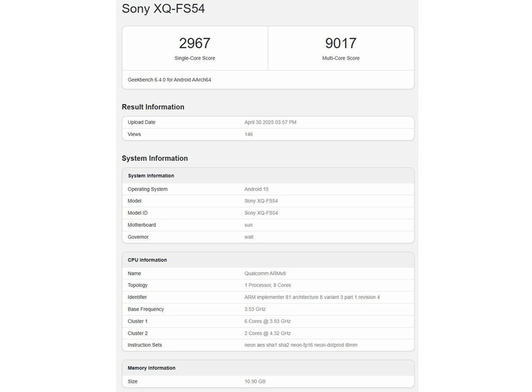Click the System Information table header
This screenshot has width=532, height=392.
(x=151, y=175)
